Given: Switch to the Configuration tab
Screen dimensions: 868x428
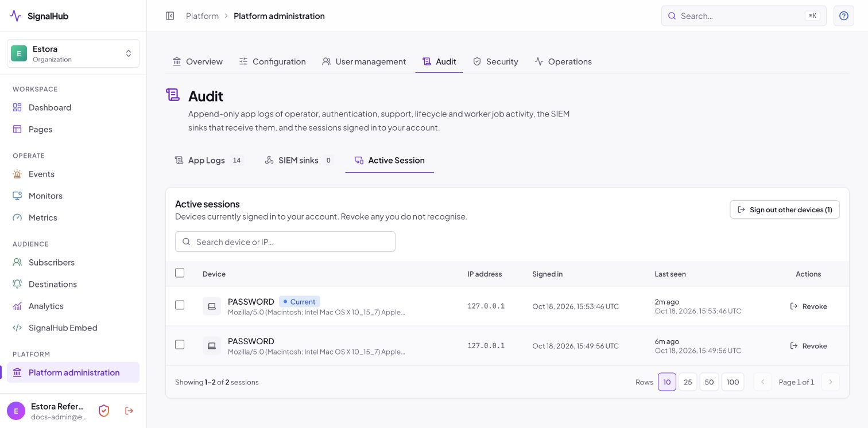Looking at the screenshot, I should coord(272,61).
